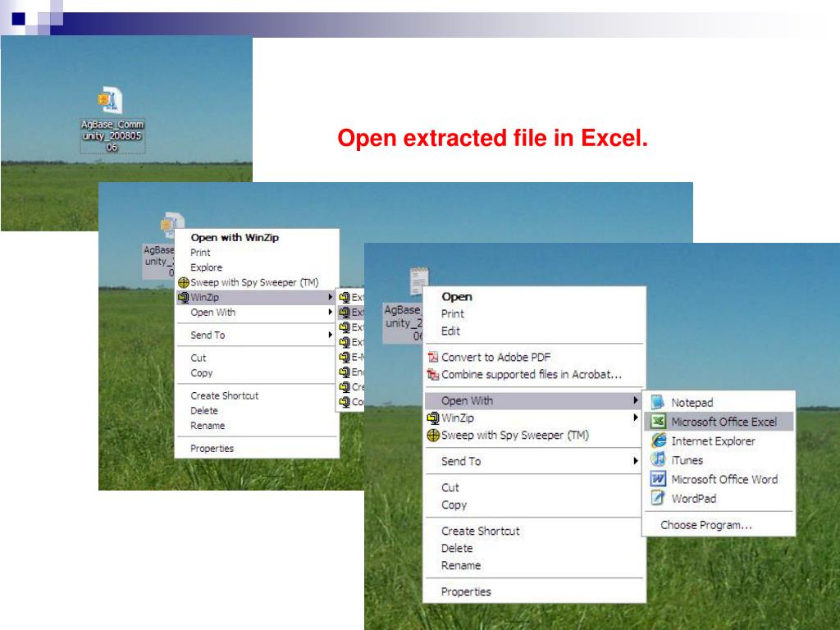Choose the Microsoft Office Excel icon

[659, 422]
